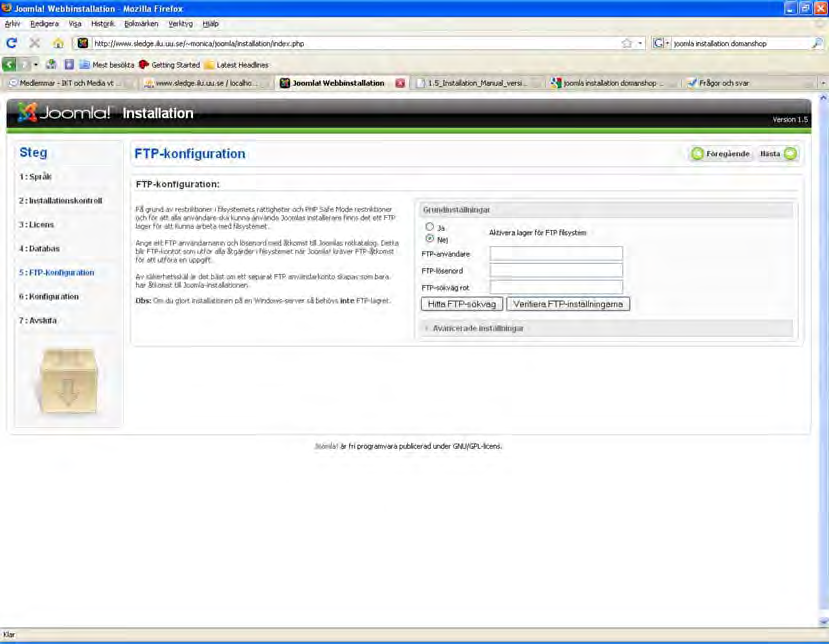Select the Ja radio button
The height and width of the screenshot is (644, 829).
click(429, 227)
